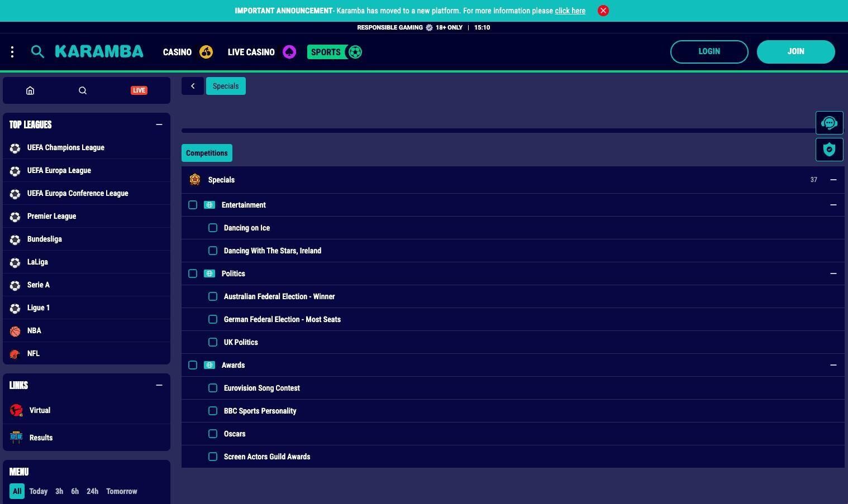Filter events by 24h
This screenshot has height=504, width=848.
[92, 491]
